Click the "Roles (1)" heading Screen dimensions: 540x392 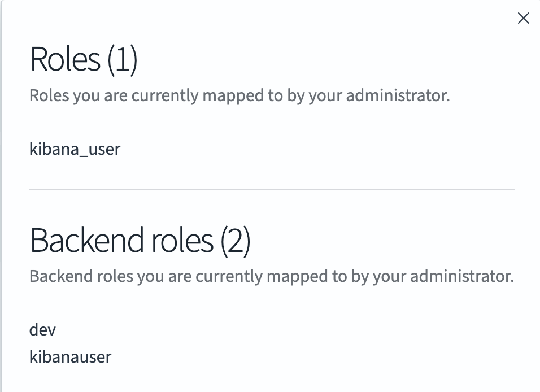tap(84, 60)
